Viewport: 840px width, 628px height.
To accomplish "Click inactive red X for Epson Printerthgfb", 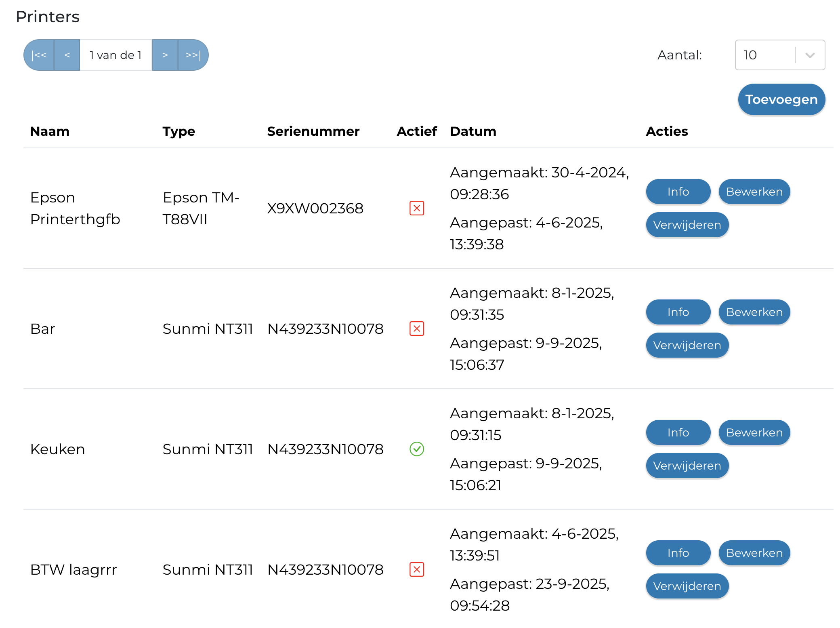I will click(416, 208).
